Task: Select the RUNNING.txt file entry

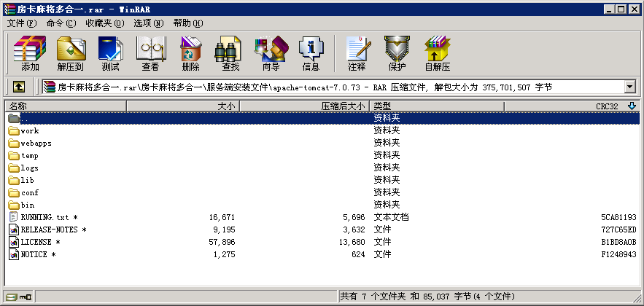Action: click(x=44, y=218)
